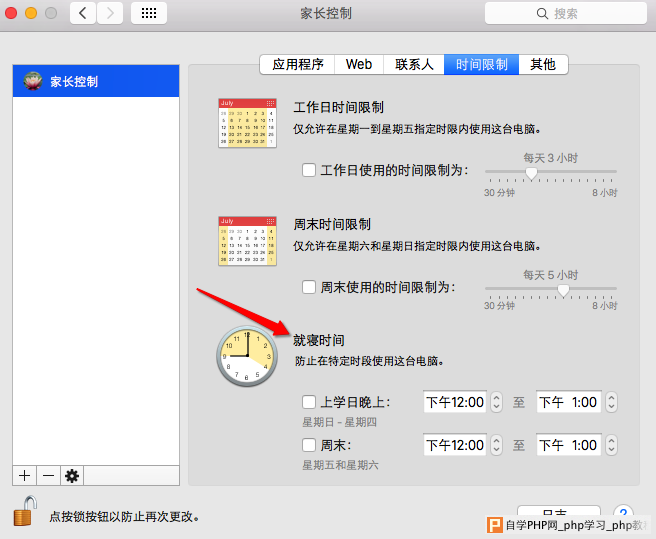Switch to the 应用程序 tab
Screen dimensions: 656x539
pos(297,64)
